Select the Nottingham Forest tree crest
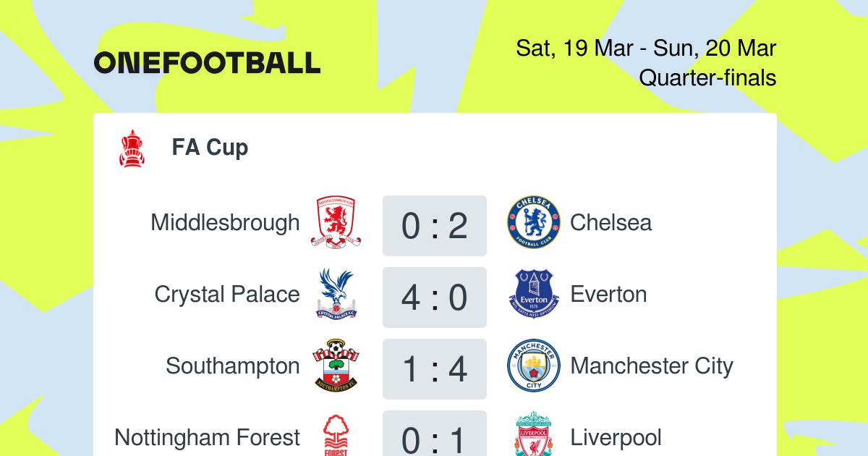 [x=336, y=435]
